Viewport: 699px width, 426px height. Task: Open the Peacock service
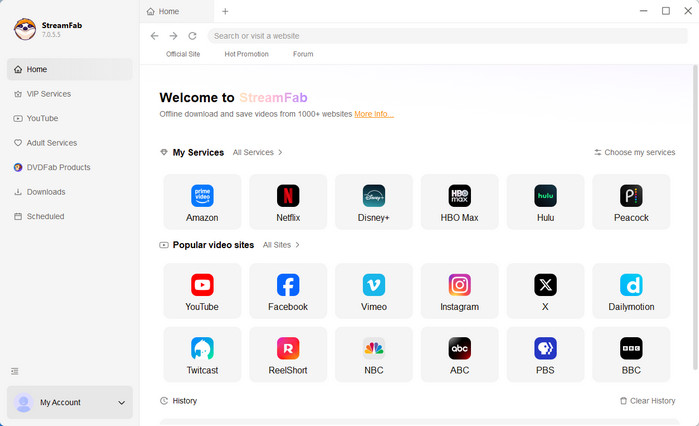click(631, 202)
